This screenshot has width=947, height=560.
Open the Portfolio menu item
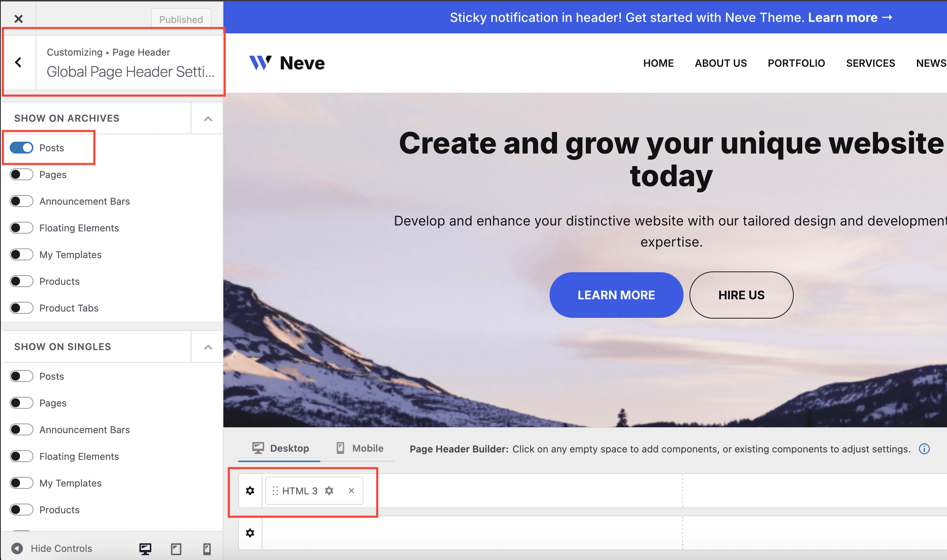click(796, 63)
